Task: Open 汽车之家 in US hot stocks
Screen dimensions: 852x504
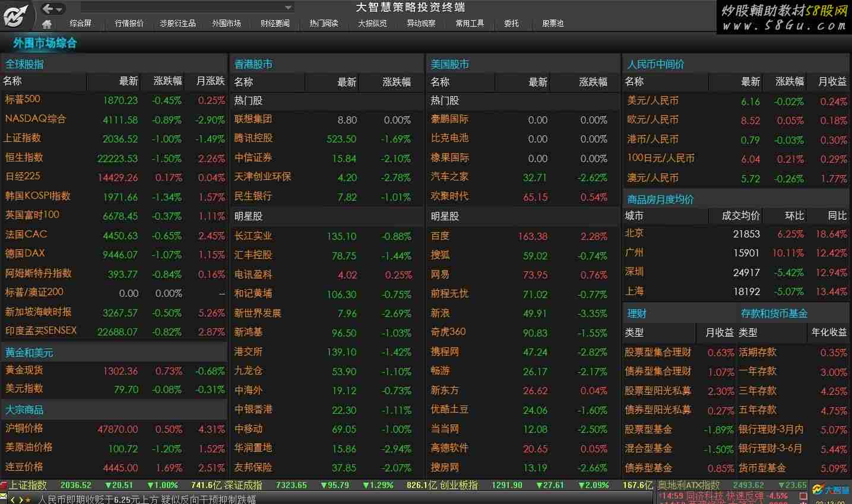Action: point(523,177)
